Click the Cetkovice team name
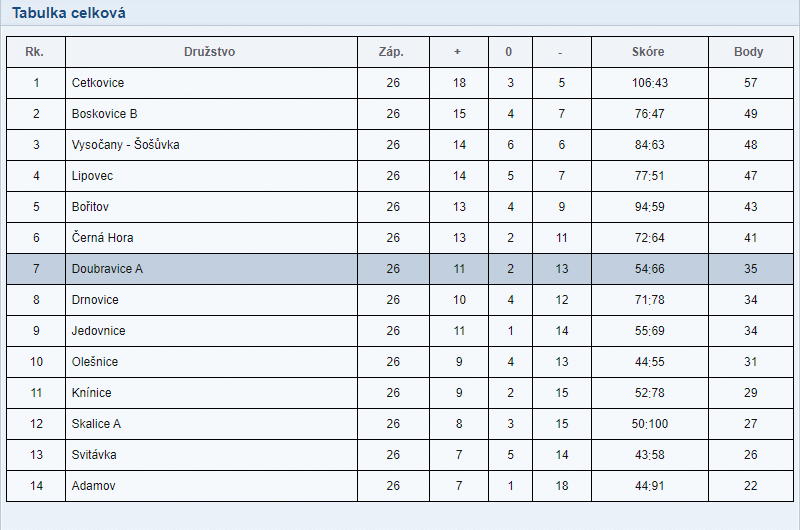800x530 pixels. (x=97, y=83)
